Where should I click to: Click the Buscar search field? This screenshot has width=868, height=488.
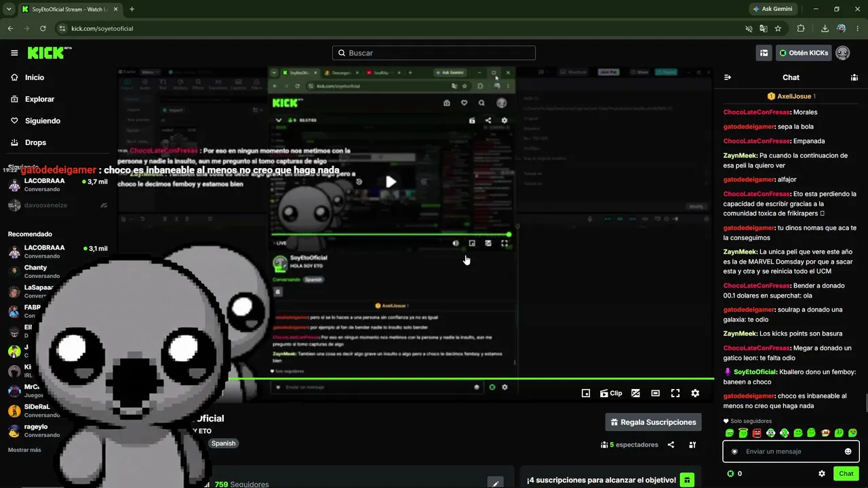coord(434,53)
